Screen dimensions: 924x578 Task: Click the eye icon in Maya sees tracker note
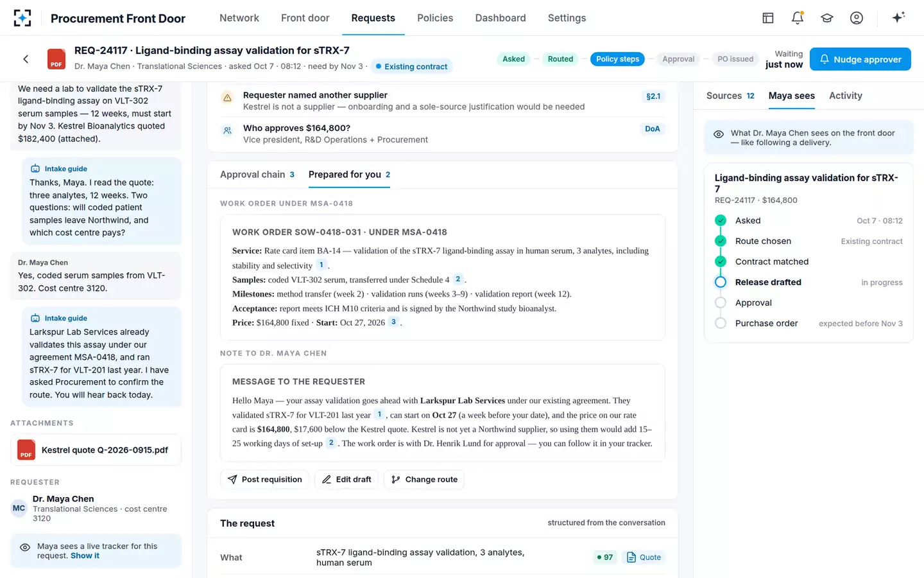[x=25, y=548]
